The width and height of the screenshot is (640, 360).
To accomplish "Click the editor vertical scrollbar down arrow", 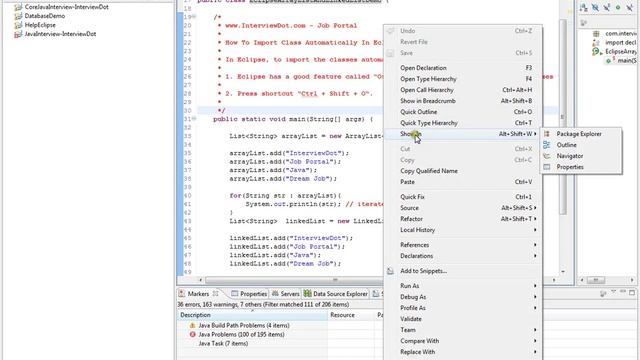I will 563,271.
